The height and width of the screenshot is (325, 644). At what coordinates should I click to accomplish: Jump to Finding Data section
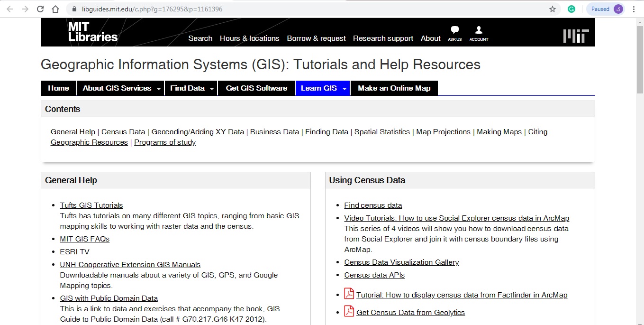pyautogui.click(x=327, y=132)
